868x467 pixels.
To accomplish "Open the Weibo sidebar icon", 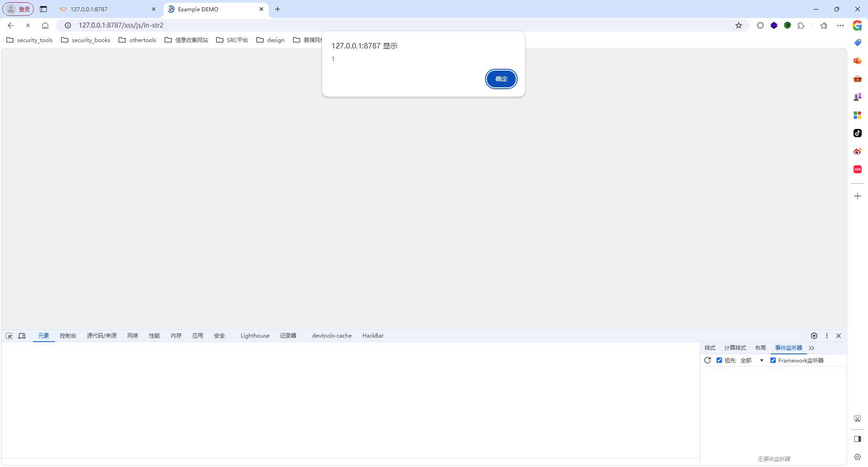I will click(857, 151).
